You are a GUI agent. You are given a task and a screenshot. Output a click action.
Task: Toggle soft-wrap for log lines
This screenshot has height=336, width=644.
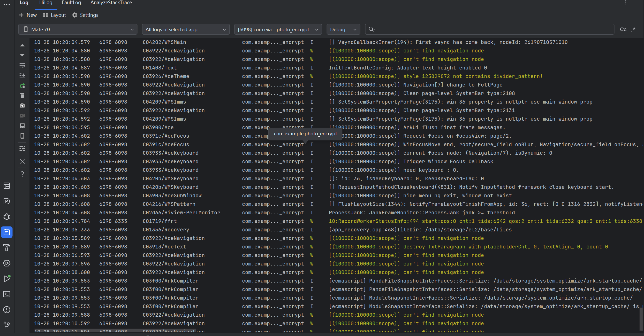coord(22,66)
